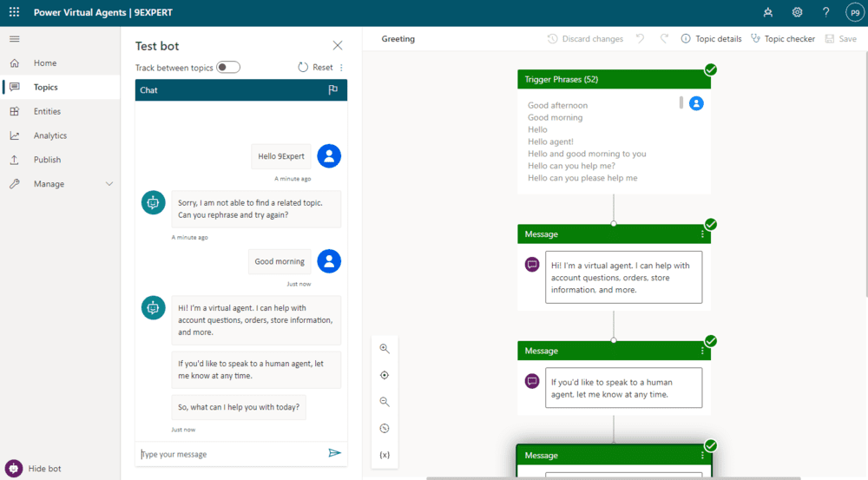The height and width of the screenshot is (480, 868).
Task: Save the topic
Action: (x=841, y=39)
